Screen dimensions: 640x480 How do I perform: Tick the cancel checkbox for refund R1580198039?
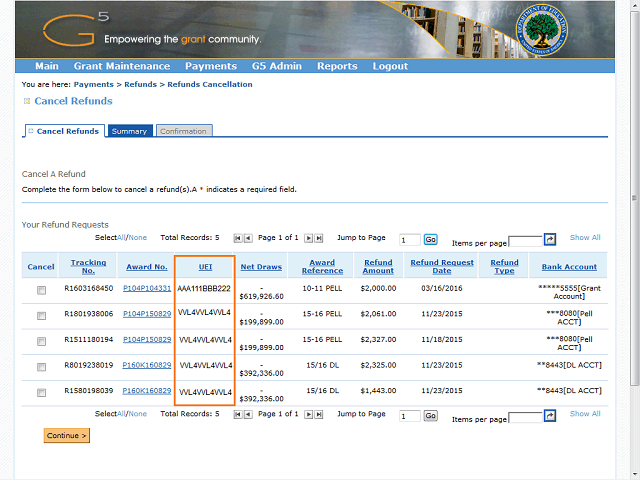pos(41,393)
